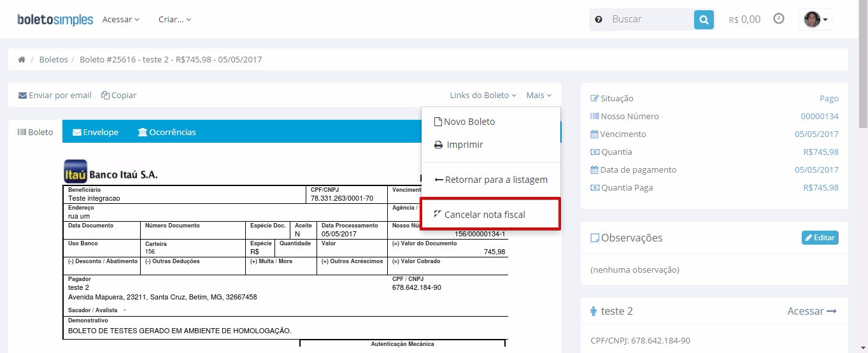This screenshot has width=868, height=353.
Task: Click Enviar por email link
Action: (x=55, y=96)
